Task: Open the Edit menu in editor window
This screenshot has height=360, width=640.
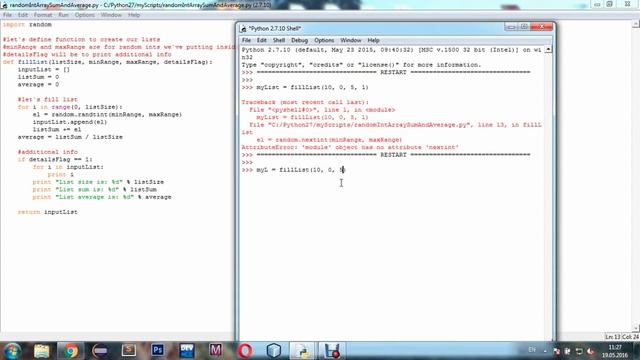Action: pos(22,15)
